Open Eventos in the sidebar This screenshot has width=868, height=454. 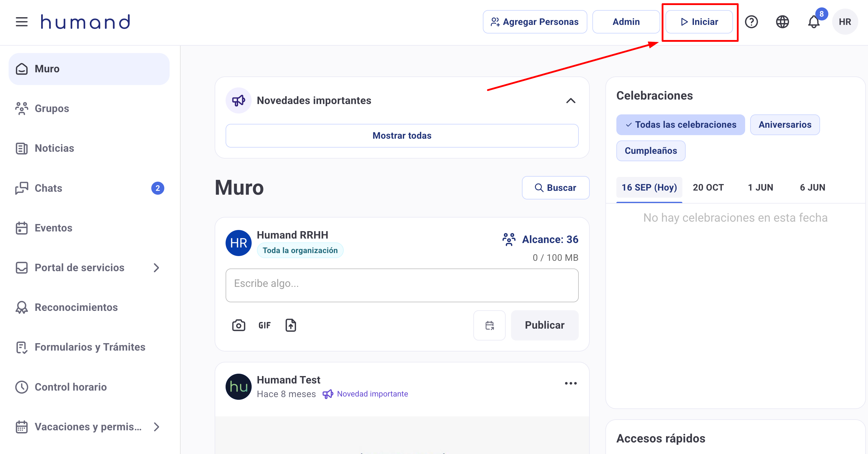click(x=89, y=228)
